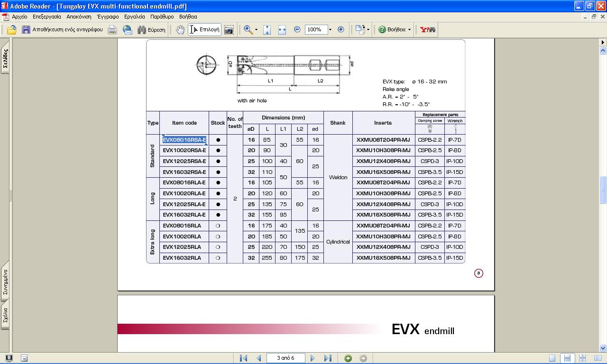Open the Παράθυρο menu
This screenshot has width=607, height=364.
tap(162, 17)
